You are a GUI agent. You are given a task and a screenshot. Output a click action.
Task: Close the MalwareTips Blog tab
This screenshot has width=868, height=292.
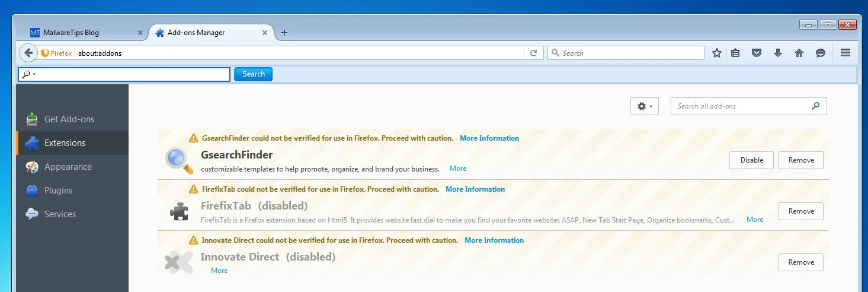[x=140, y=33]
